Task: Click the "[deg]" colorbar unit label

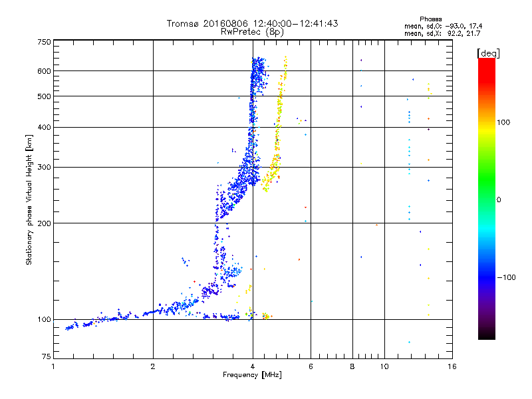Action: 488,53
